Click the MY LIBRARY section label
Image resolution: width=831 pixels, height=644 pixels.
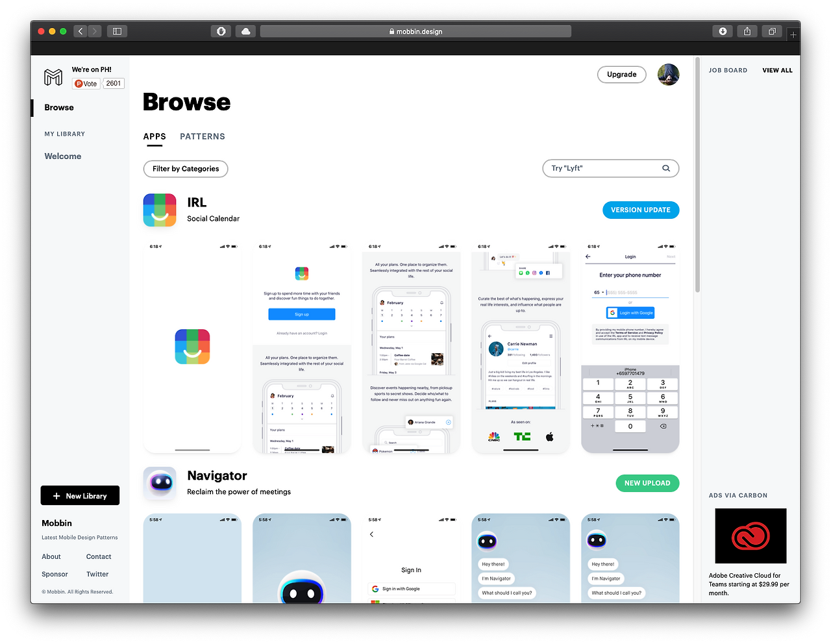point(65,134)
